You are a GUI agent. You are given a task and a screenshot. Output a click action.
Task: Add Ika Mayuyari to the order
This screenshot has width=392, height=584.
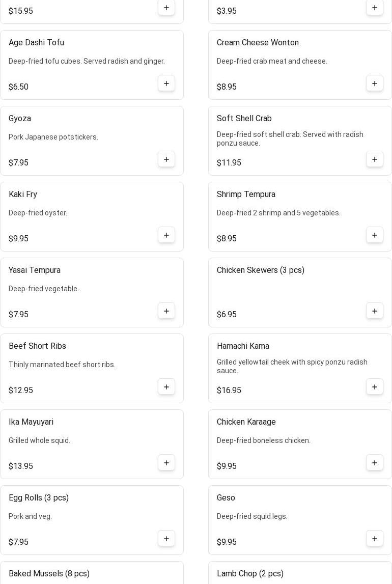pyautogui.click(x=166, y=463)
